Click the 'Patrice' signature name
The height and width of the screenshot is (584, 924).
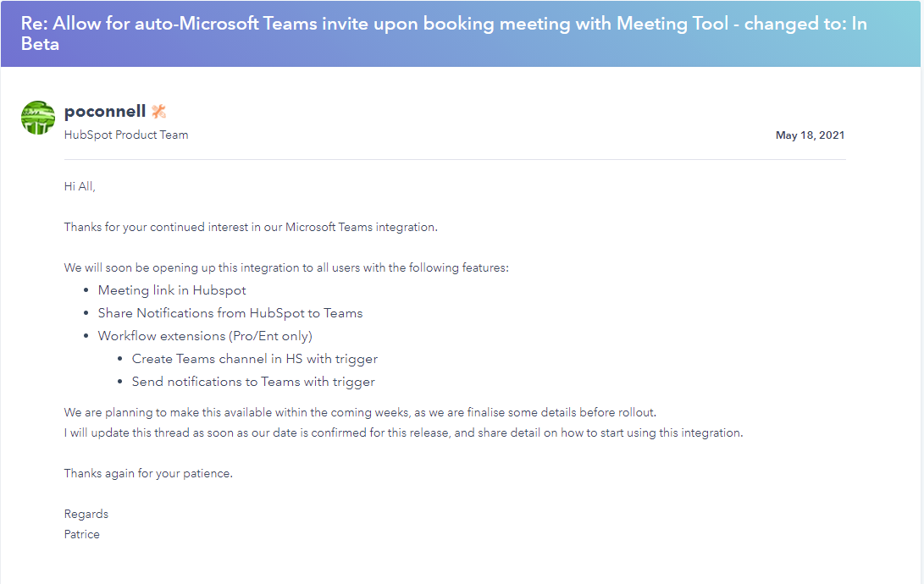point(82,535)
